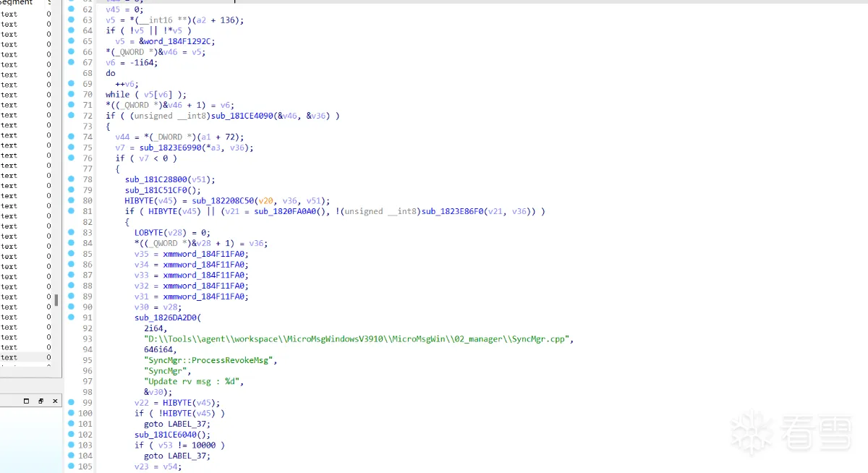Image resolution: width=868 pixels, height=473 pixels.
Task: Click the blue dot on line 101
Action: click(x=71, y=424)
